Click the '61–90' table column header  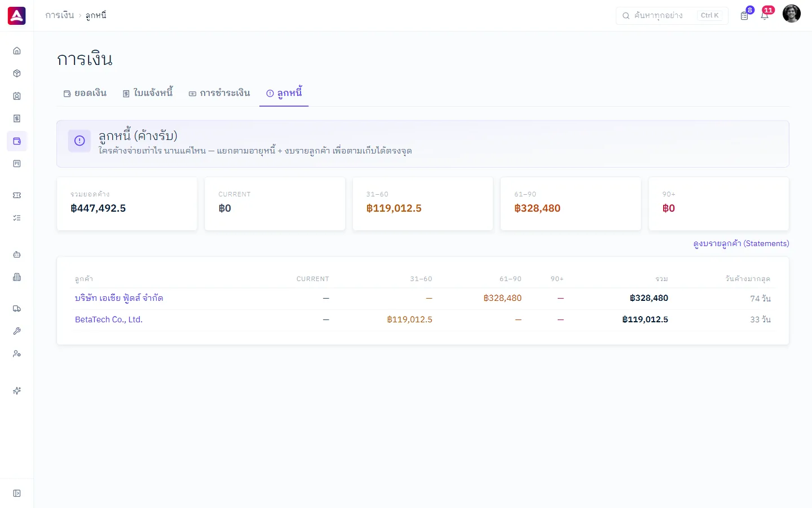coord(510,279)
